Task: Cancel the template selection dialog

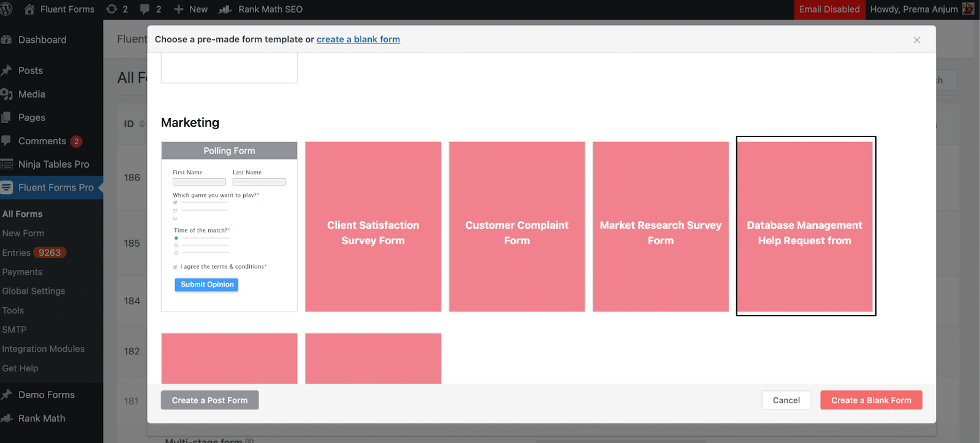Action: click(x=786, y=400)
